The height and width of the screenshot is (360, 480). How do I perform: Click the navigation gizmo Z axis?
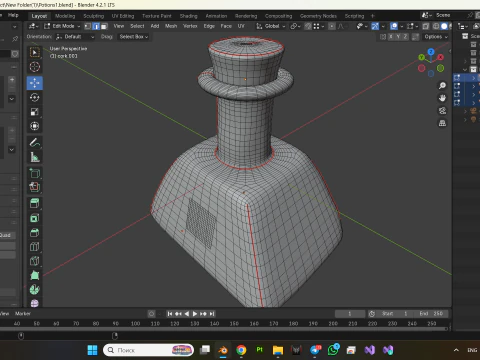(x=431, y=52)
